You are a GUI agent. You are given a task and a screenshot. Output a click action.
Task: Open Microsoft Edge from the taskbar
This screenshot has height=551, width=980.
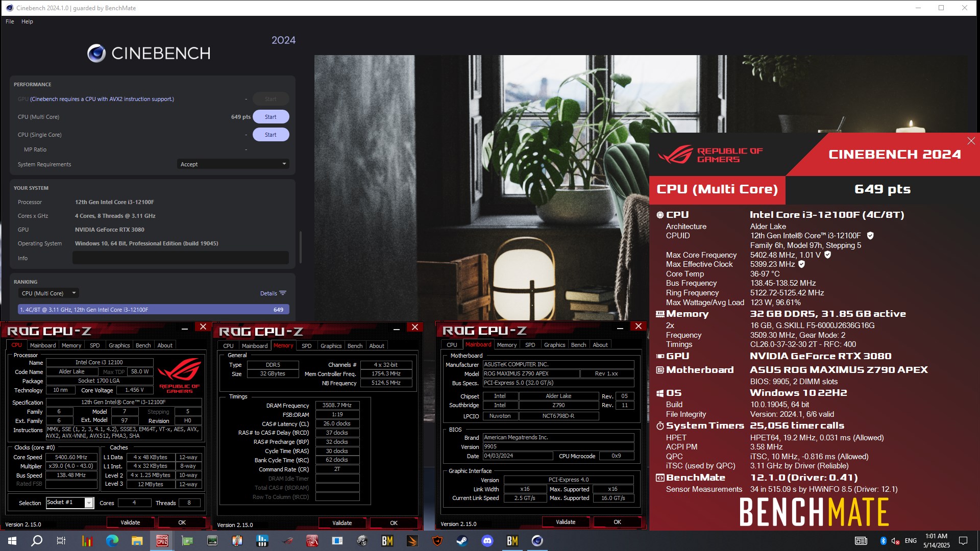coord(112,541)
